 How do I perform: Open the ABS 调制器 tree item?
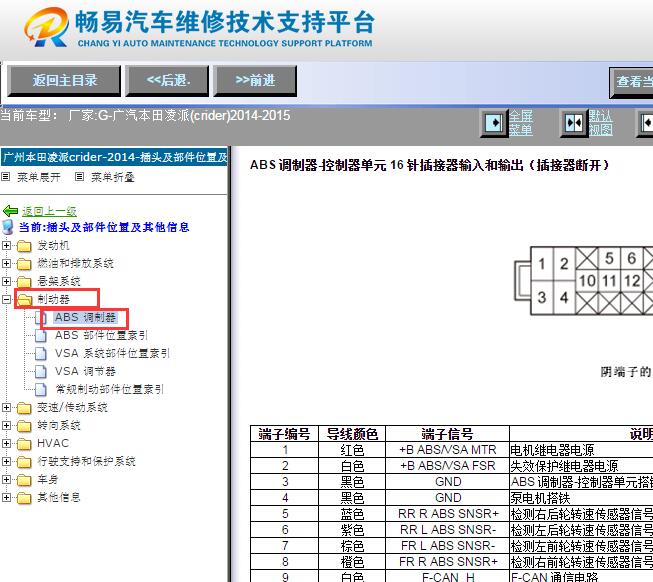[85, 317]
